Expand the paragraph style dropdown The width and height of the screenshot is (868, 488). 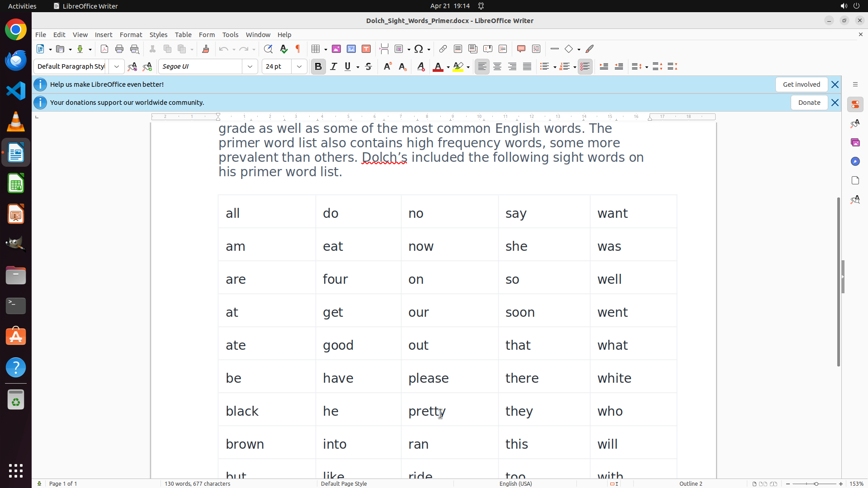pyautogui.click(x=117, y=66)
